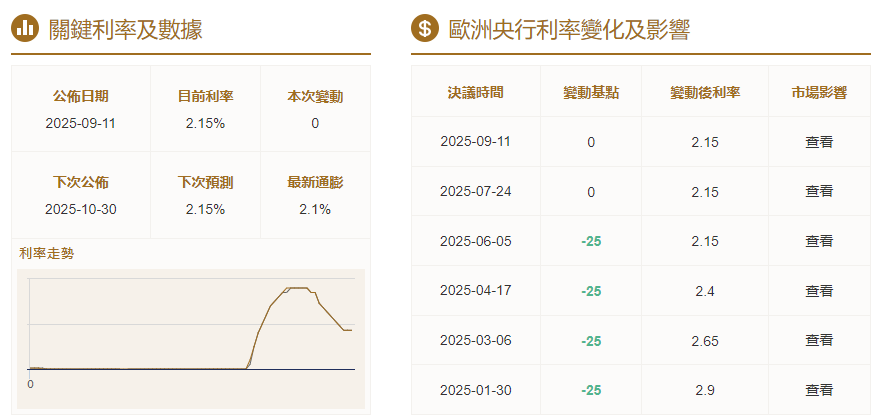Click the 利率走勢 chart title

[46, 254]
